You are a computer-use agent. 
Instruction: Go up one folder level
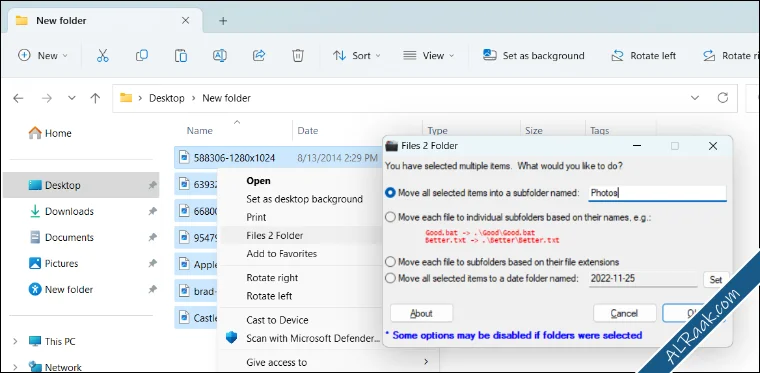95,98
